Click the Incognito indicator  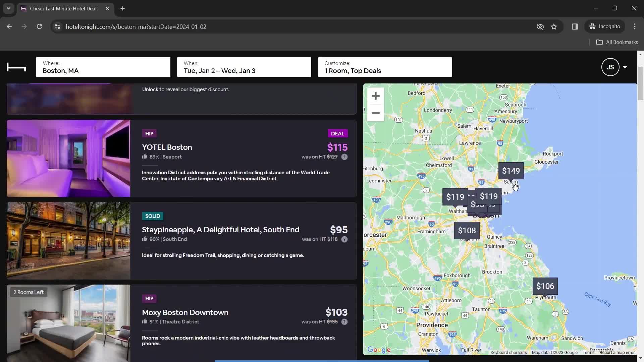(x=605, y=26)
